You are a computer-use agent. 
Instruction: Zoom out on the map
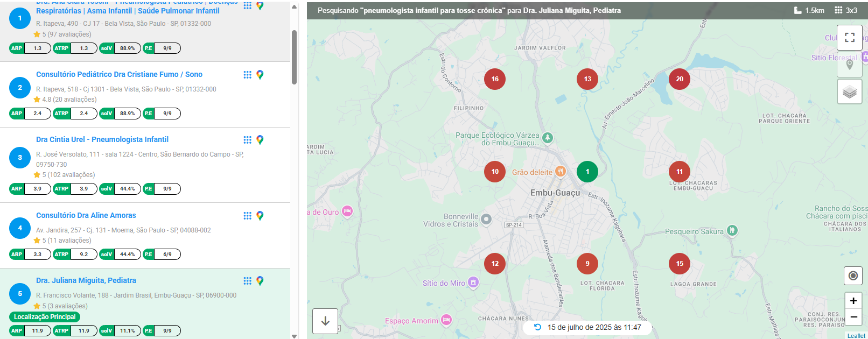pos(853,317)
